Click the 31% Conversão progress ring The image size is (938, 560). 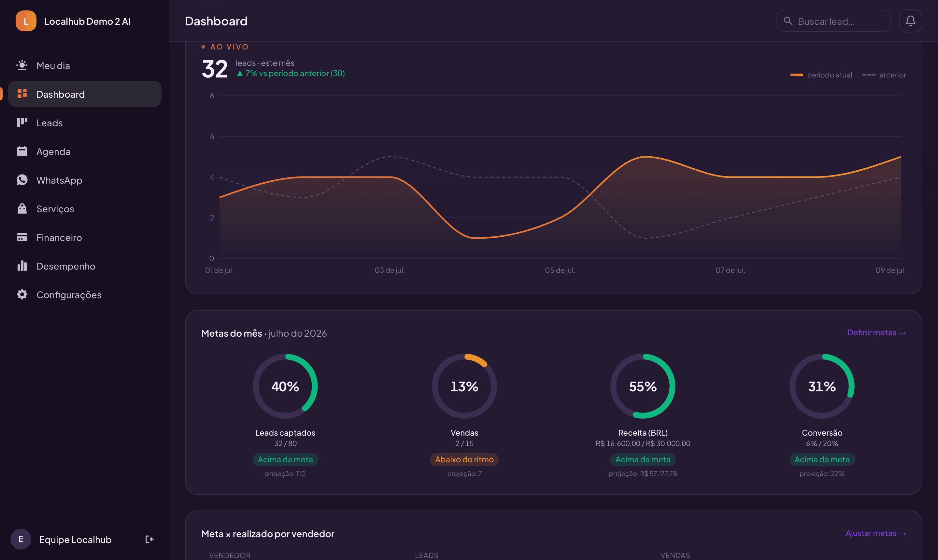[822, 386]
